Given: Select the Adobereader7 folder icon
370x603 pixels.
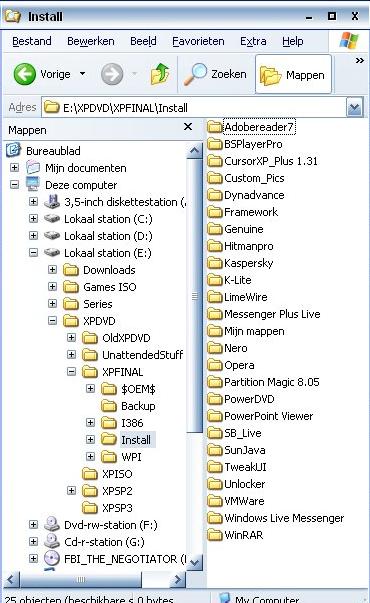Looking at the screenshot, I should pos(215,127).
